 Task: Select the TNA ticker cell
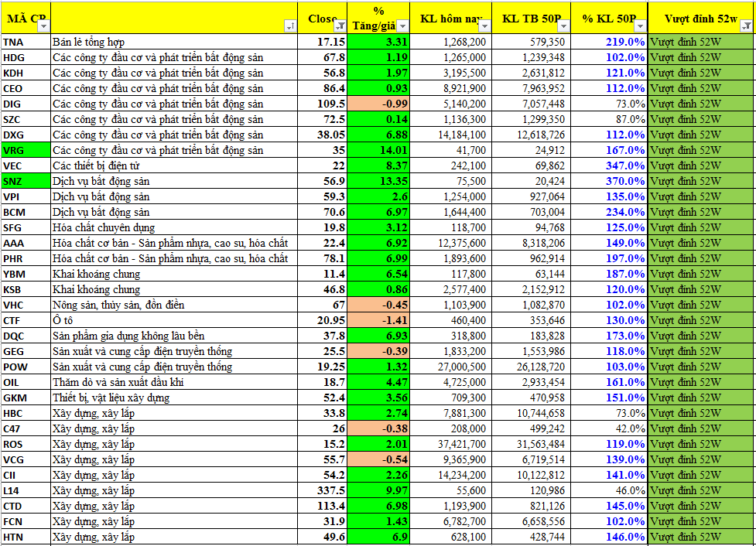click(x=26, y=42)
